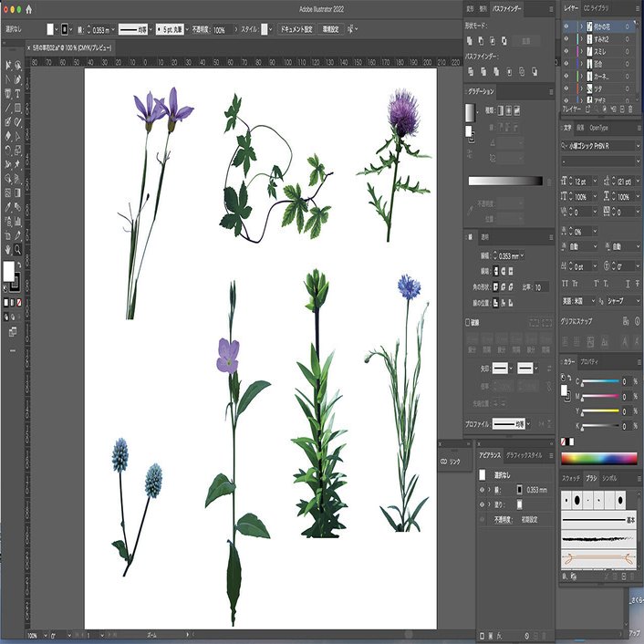Viewport: 644px width, 644px height.
Task: Switch to the グラフィックスタイル tab
Action: (525, 455)
